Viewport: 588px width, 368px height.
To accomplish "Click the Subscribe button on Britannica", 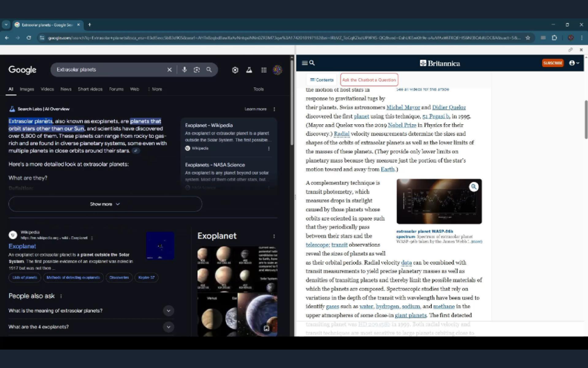I will click(x=552, y=63).
